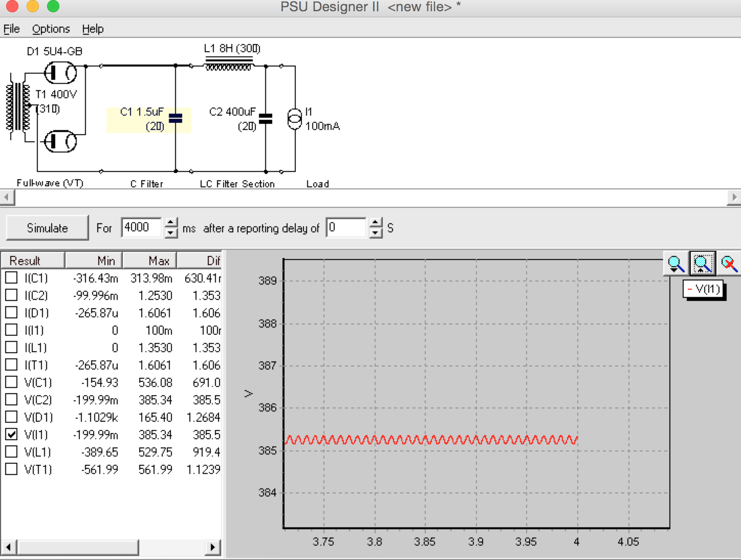Click the Full-wave (VT) section label

pos(50,183)
